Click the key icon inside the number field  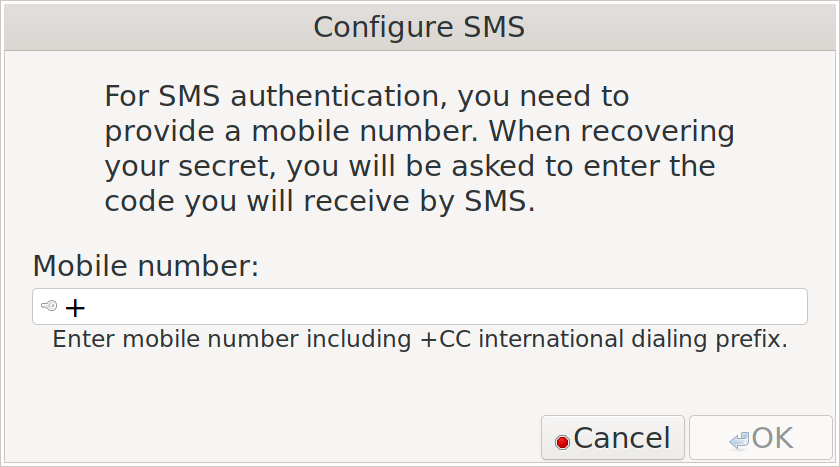[x=49, y=306]
